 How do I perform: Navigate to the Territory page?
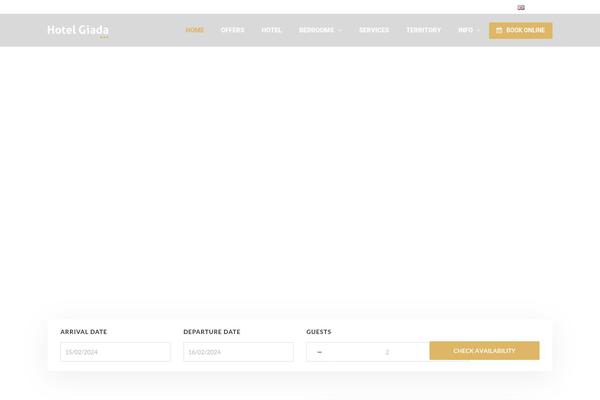424,30
